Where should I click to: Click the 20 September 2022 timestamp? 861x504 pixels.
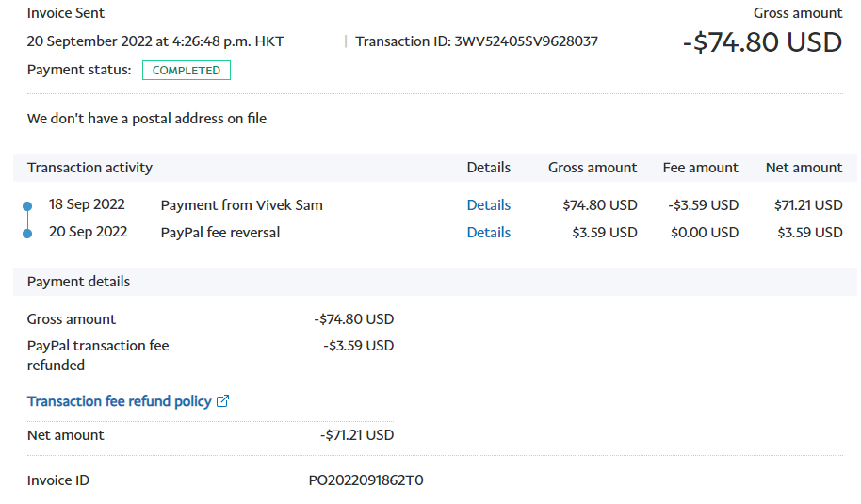coord(155,41)
